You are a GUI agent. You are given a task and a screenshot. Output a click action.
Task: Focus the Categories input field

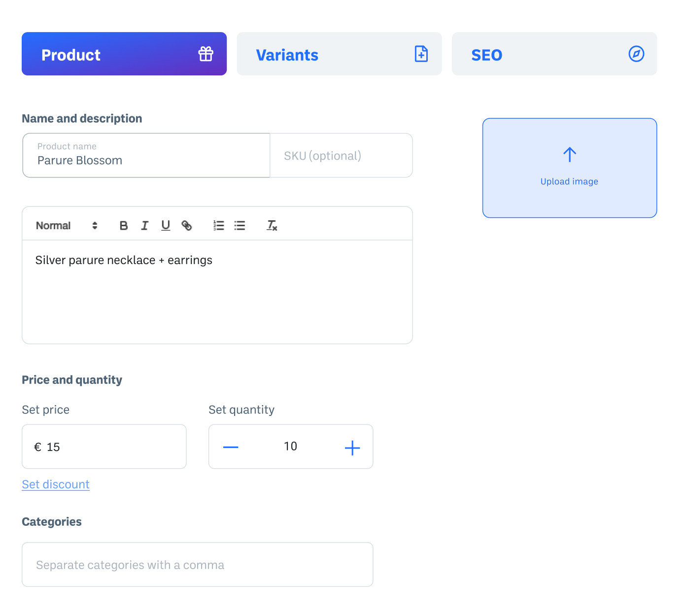tap(197, 565)
